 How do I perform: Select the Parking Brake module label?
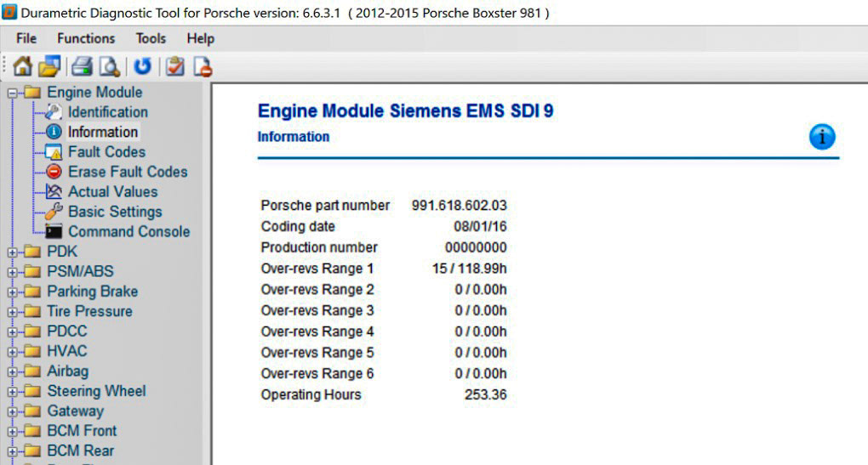click(93, 292)
